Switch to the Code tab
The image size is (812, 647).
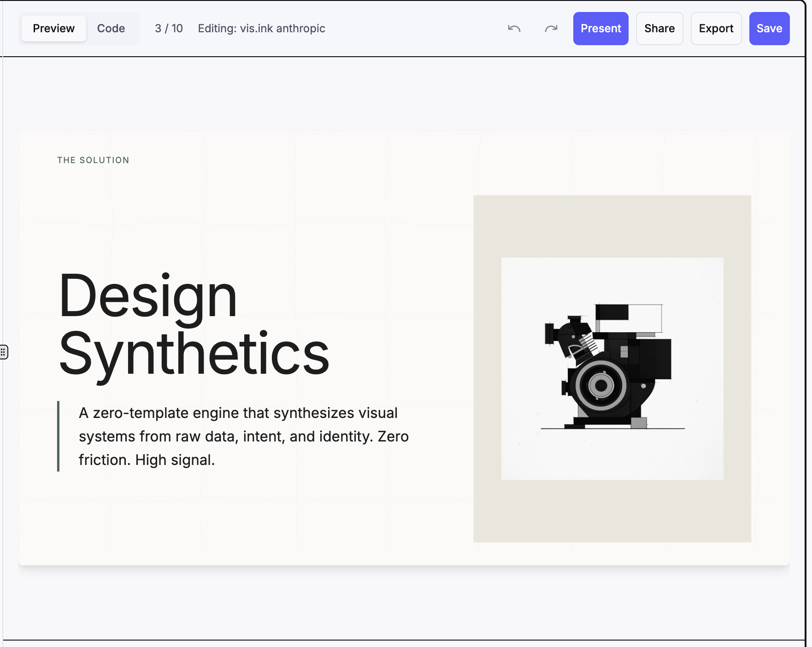tap(111, 29)
